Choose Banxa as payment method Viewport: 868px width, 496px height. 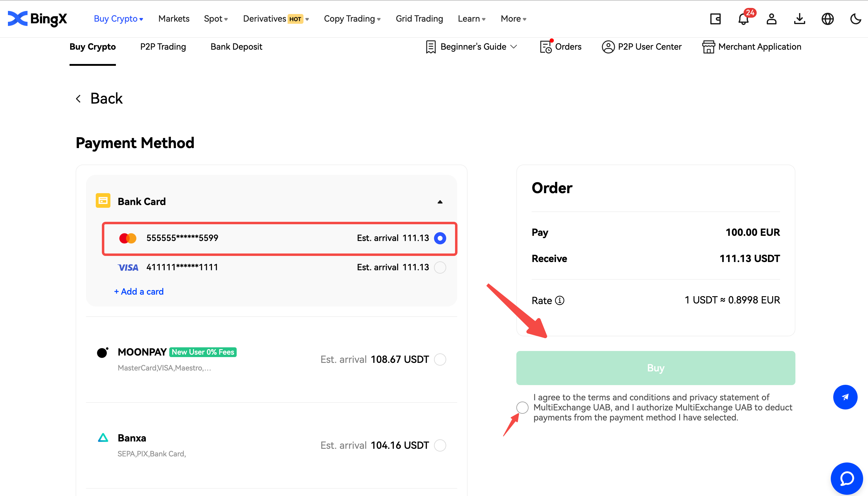coord(440,445)
